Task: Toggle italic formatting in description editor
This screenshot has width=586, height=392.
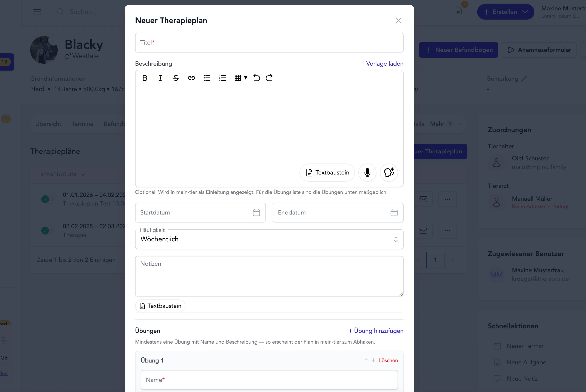Action: coord(160,78)
